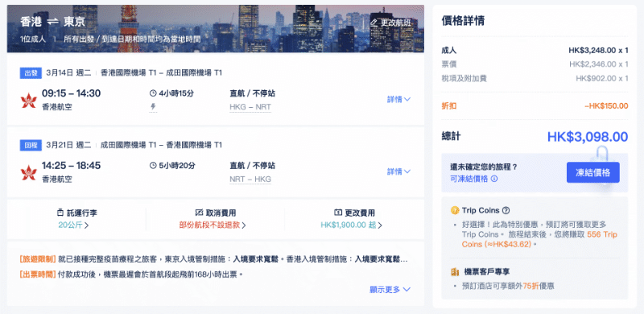Viewport: 644px width, 314px height.
Task: Click the clock icon beside 5小時20分
Action: [x=153, y=166]
